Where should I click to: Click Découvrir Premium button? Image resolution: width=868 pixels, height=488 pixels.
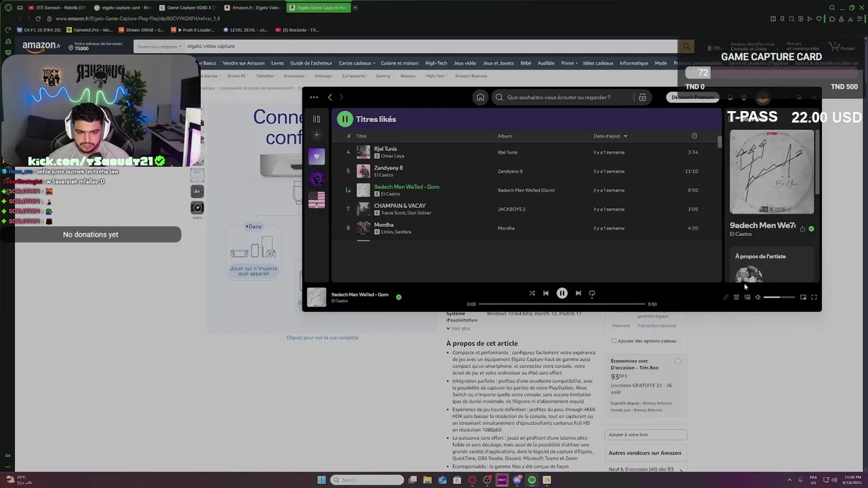point(692,98)
